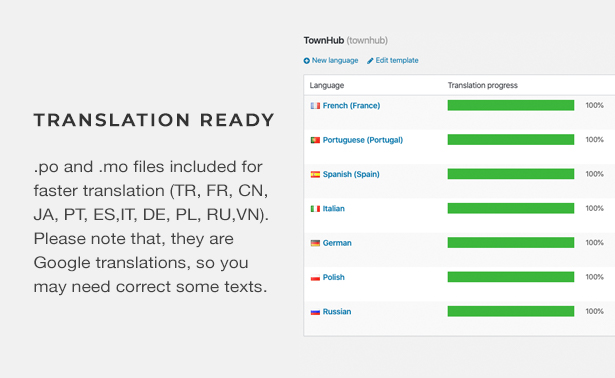The height and width of the screenshot is (378, 615).
Task: Open the French (France) translation
Action: coord(351,105)
